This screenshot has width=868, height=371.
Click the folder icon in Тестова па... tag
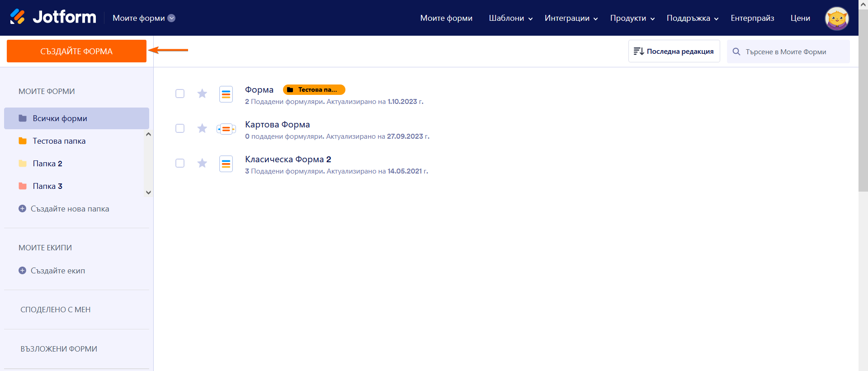pyautogui.click(x=290, y=90)
